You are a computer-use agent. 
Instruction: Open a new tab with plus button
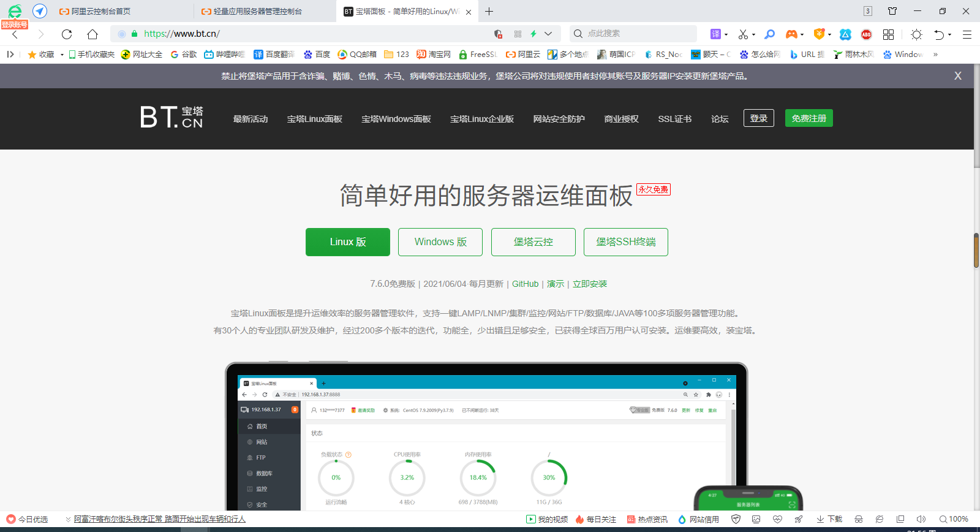point(489,11)
